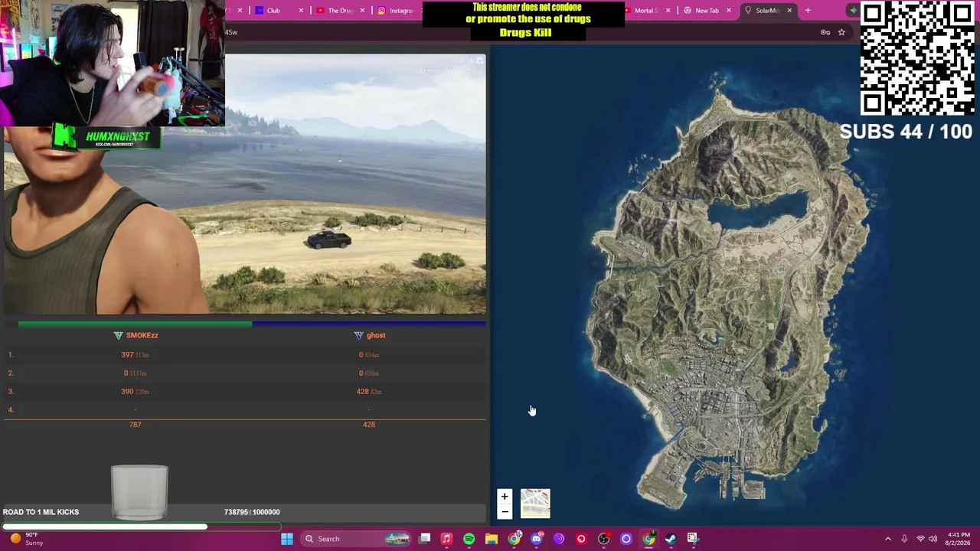The image size is (980, 551).
Task: Open Spotify from the taskbar
Action: tap(469, 539)
